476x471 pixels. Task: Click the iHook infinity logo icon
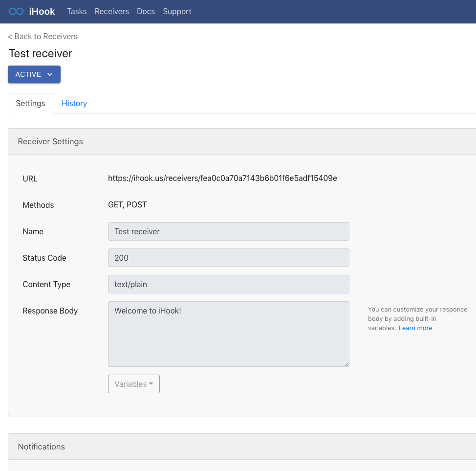pos(16,12)
